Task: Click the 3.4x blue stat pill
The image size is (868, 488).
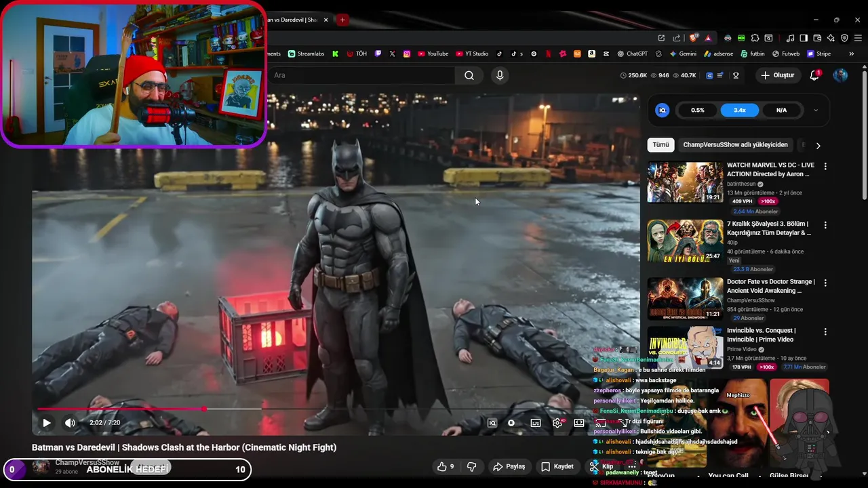Action: click(x=739, y=110)
